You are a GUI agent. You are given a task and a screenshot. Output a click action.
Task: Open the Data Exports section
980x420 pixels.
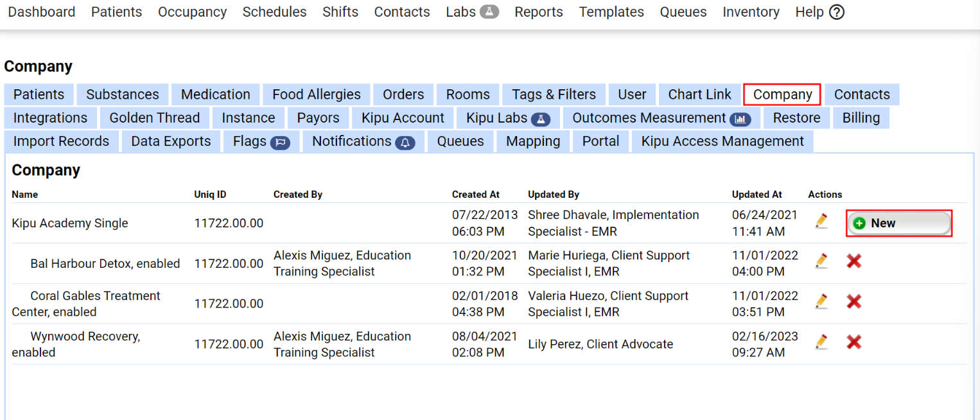(x=170, y=141)
